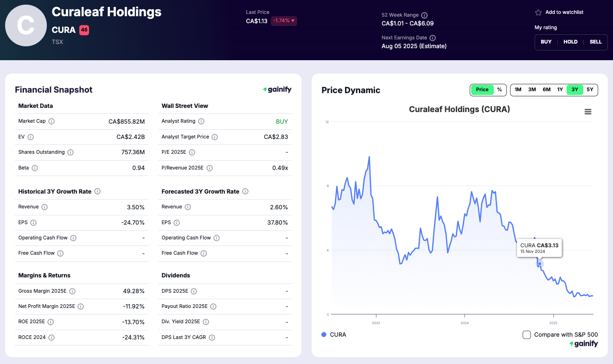Screen dimensions: 613x364
Task: Click info icon beside Beta
Action: 35,168
